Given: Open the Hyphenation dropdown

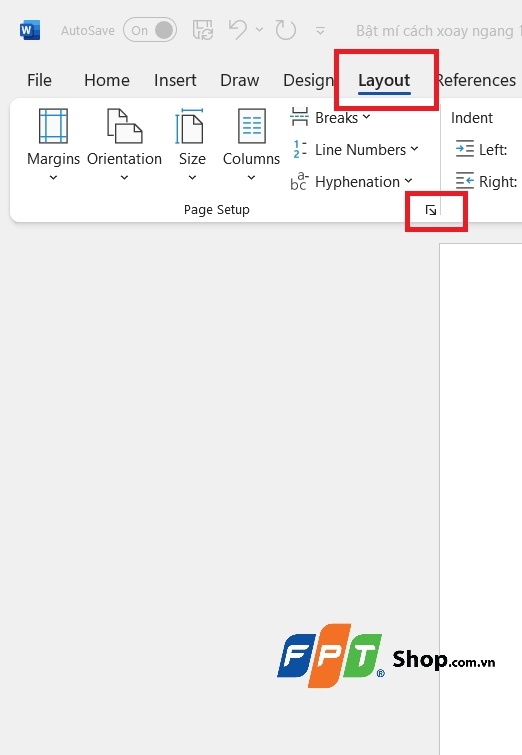Looking at the screenshot, I should 408,181.
